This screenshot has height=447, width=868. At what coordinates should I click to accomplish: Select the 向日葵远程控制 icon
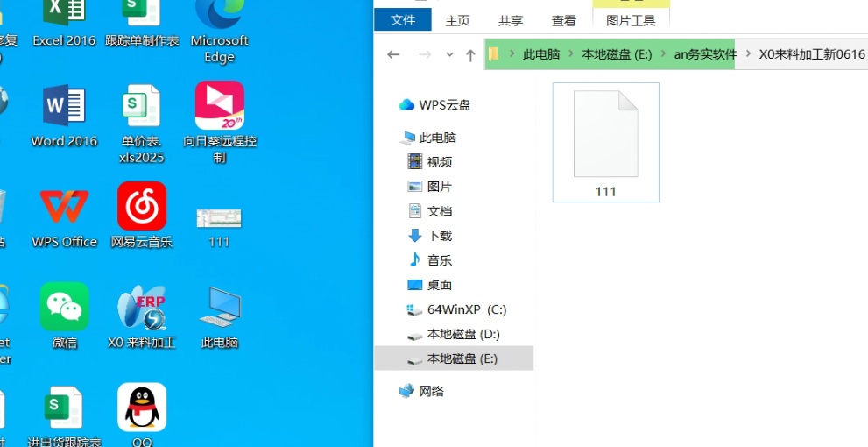pyautogui.click(x=220, y=122)
